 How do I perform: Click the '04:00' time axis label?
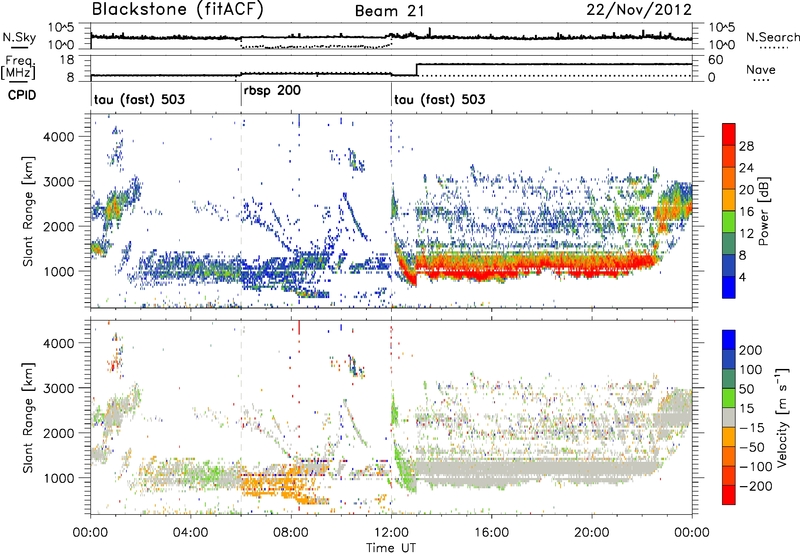191,533
